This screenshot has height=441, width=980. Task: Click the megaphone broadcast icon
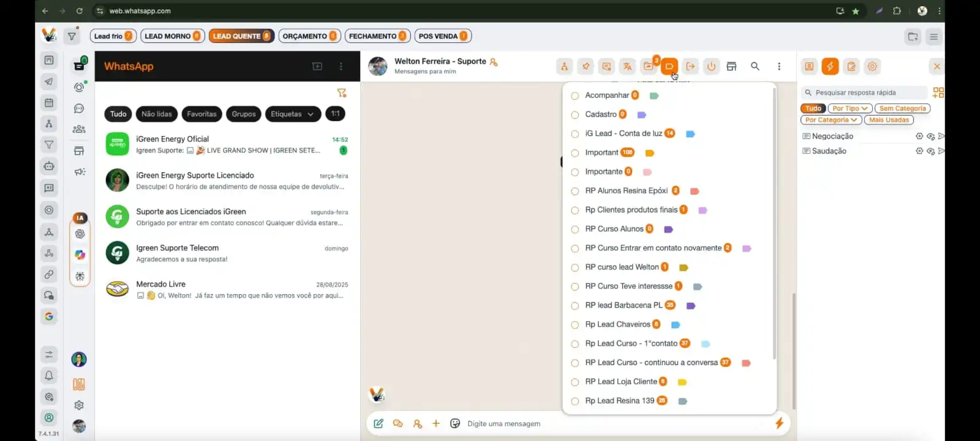(x=80, y=171)
